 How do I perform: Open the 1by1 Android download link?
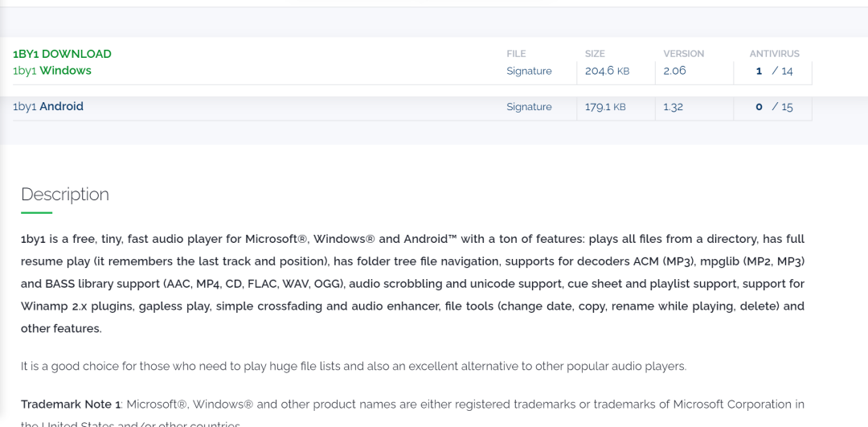[48, 106]
